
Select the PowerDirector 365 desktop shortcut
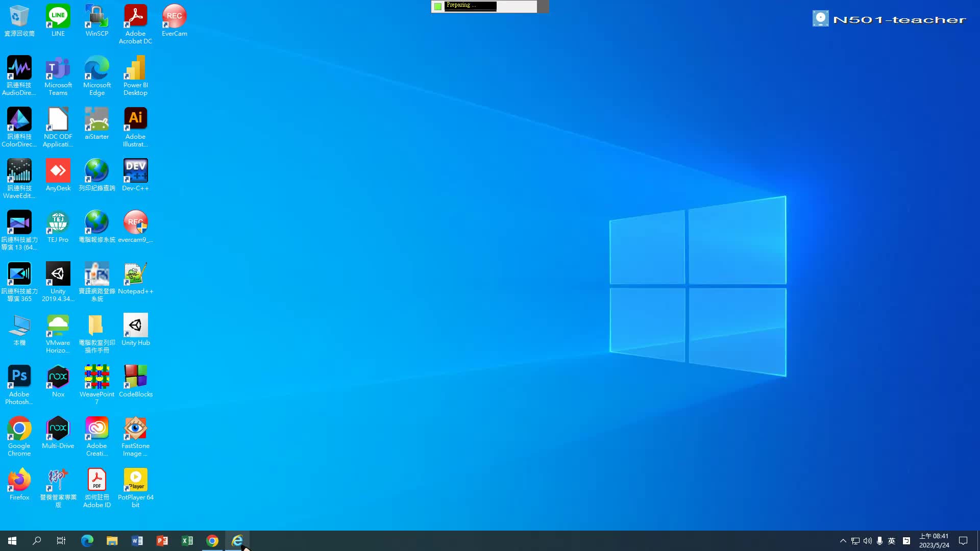[19, 282]
